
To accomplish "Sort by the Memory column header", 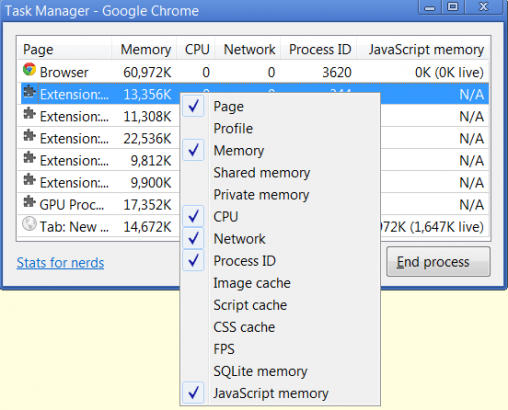I will 144,49.
